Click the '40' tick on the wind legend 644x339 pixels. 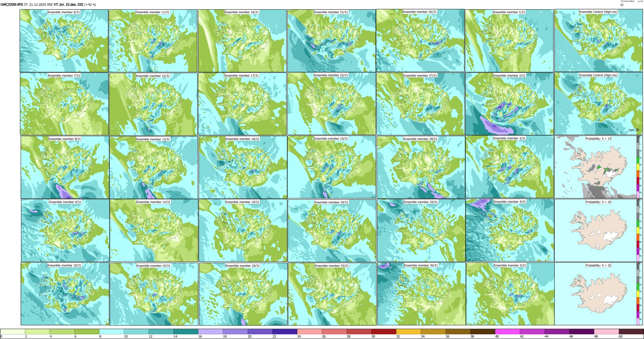[x=497, y=337]
